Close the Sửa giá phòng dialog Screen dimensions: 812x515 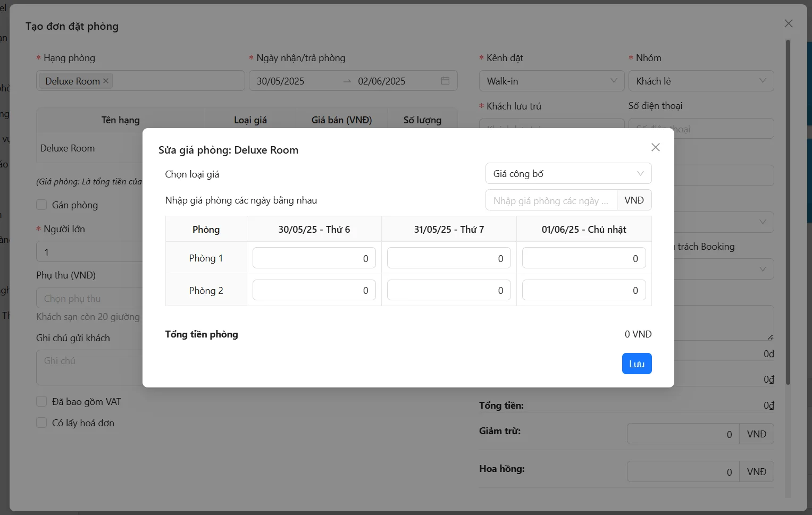click(655, 147)
